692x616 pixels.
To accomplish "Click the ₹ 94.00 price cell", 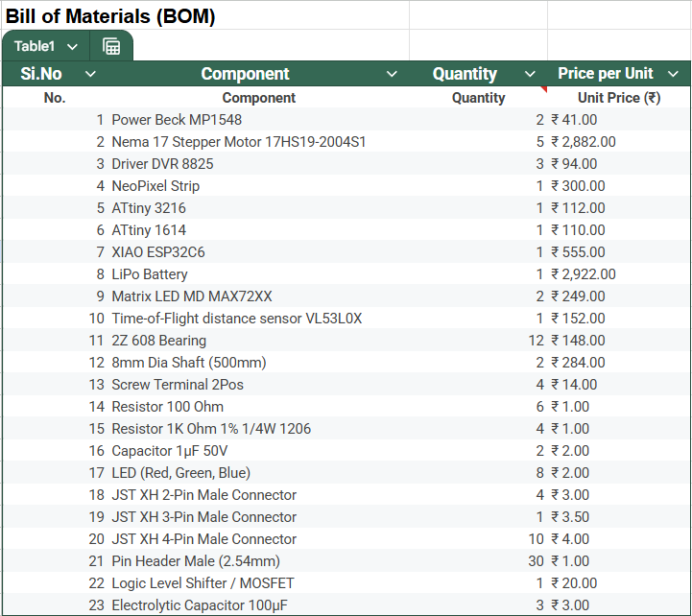I will [x=619, y=164].
